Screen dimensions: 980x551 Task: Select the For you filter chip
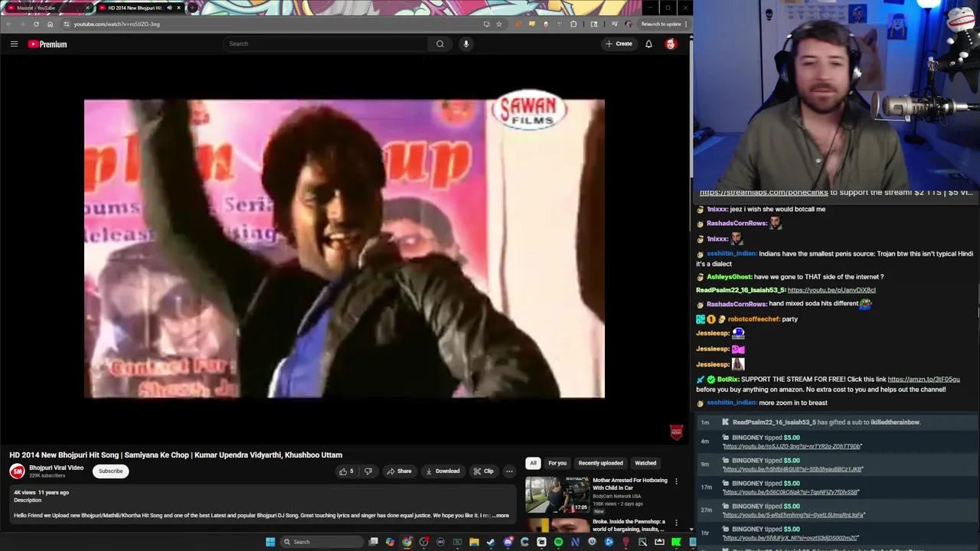(557, 463)
